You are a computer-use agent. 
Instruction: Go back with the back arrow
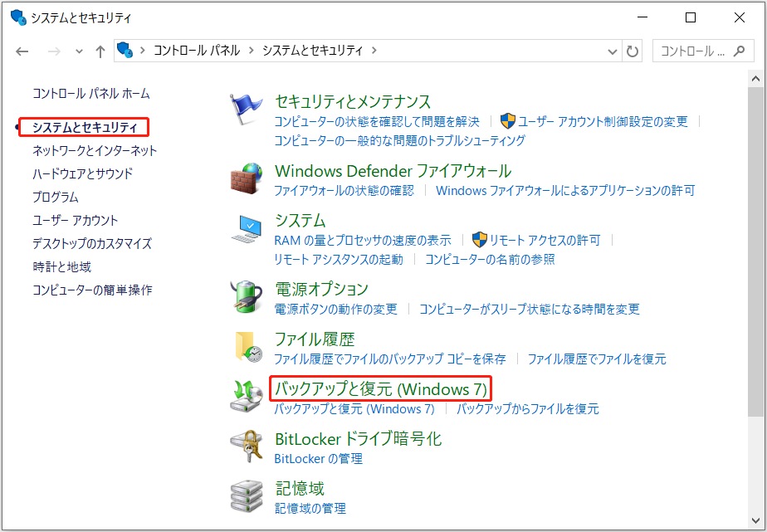[22, 51]
